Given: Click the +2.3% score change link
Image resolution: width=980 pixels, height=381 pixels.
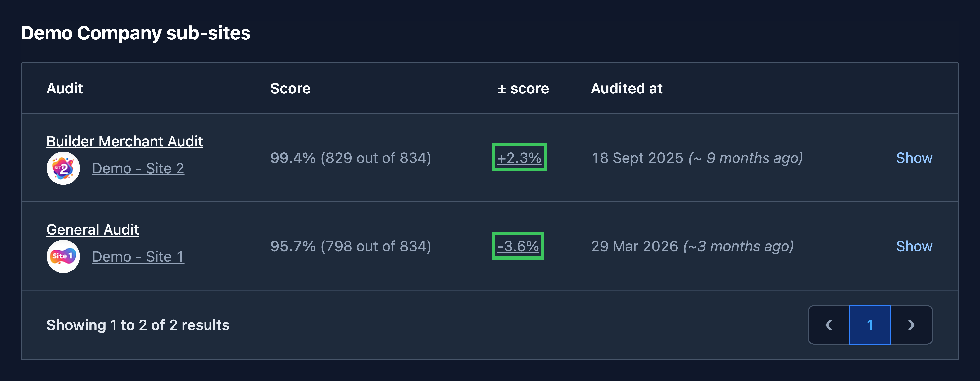Looking at the screenshot, I should coord(519,158).
